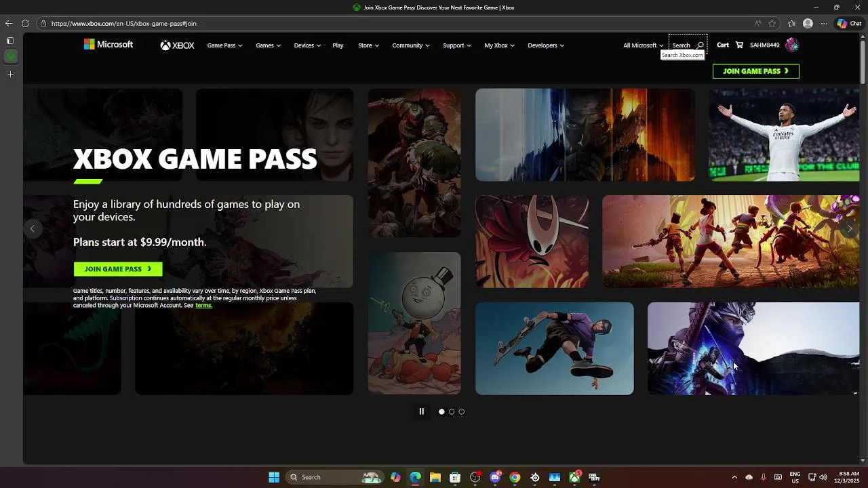Open the Xbox app from the taskbar
The width and height of the screenshot is (868, 488).
point(574,477)
